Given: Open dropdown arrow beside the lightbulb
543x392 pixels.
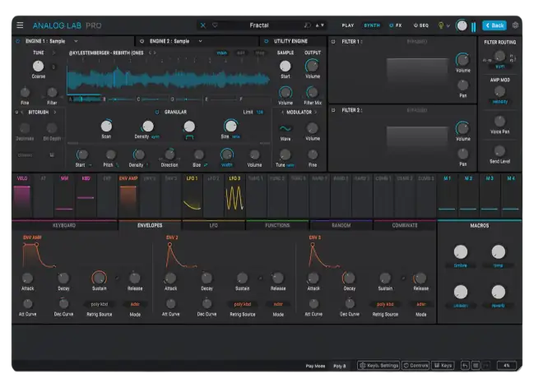Looking at the screenshot, I should [x=448, y=25].
